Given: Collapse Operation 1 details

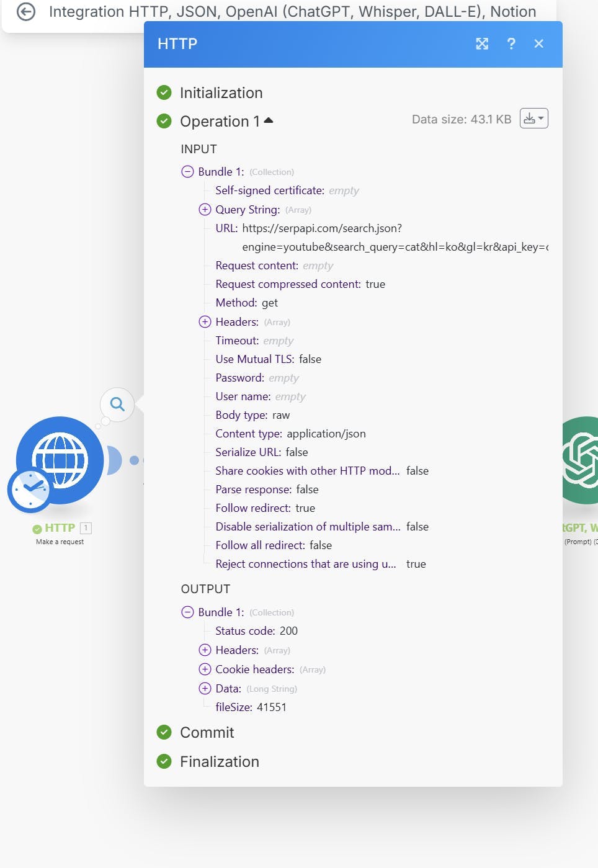Looking at the screenshot, I should click(269, 121).
